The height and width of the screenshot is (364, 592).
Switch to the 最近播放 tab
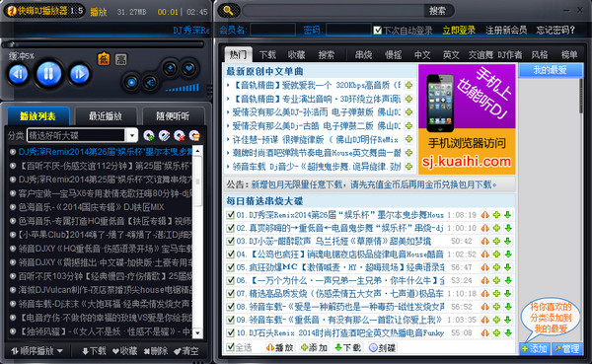pos(106,116)
